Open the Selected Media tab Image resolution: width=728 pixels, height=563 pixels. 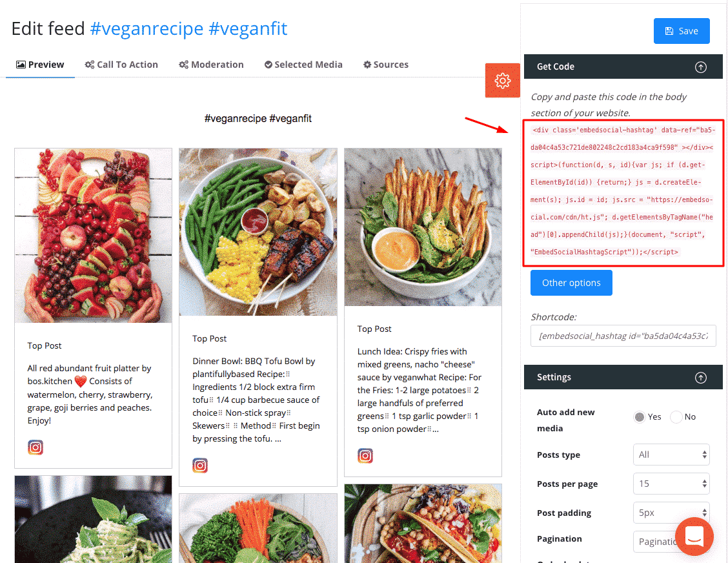click(x=303, y=65)
